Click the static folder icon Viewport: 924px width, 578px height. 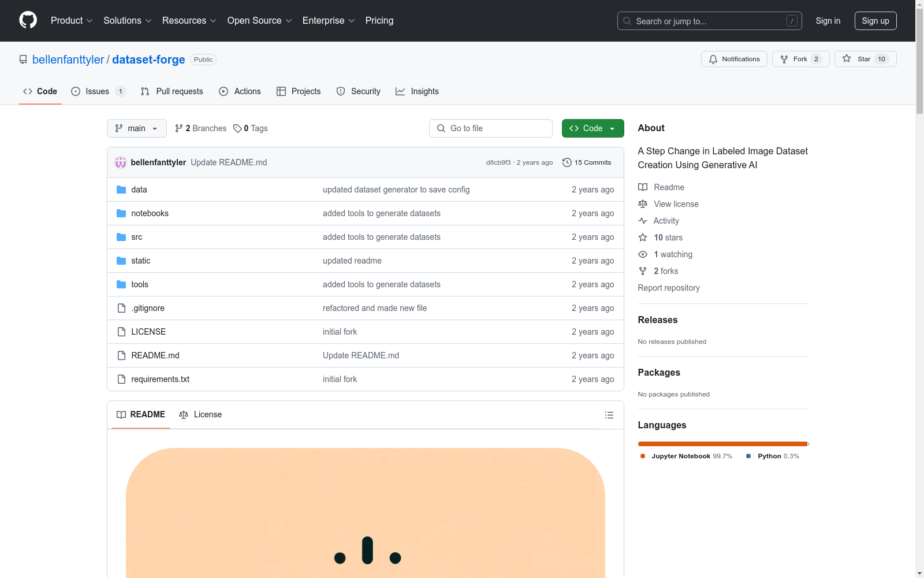[x=121, y=261]
